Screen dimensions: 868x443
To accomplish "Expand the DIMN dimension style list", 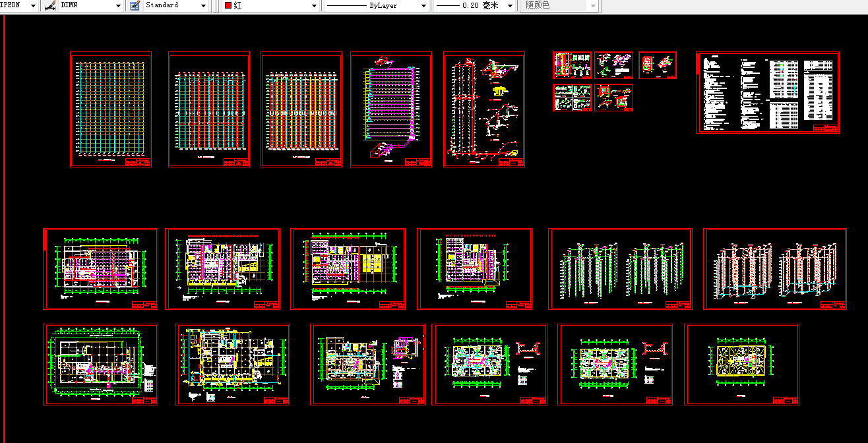I will click(117, 5).
